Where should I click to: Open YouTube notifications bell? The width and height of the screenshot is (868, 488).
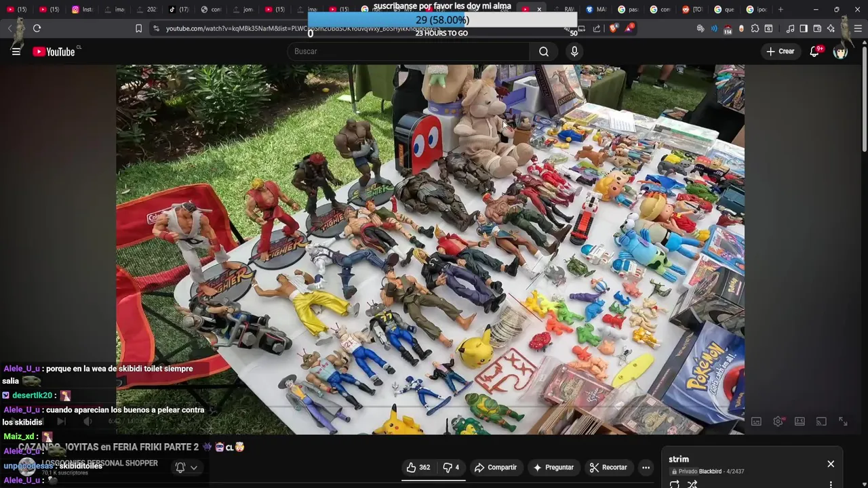click(815, 52)
